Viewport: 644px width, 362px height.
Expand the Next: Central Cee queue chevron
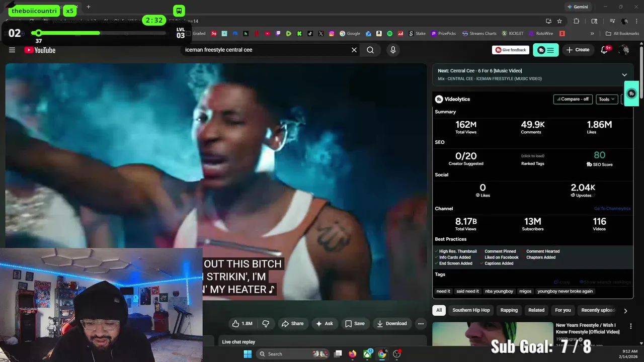click(624, 74)
